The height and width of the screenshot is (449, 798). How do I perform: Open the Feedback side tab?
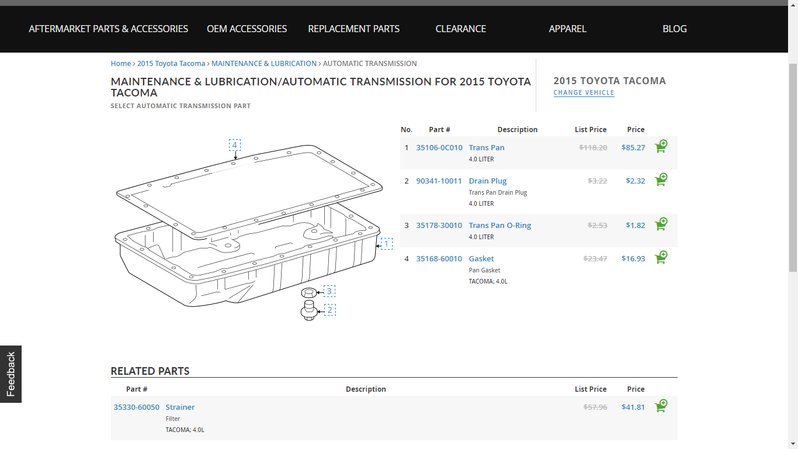[11, 374]
